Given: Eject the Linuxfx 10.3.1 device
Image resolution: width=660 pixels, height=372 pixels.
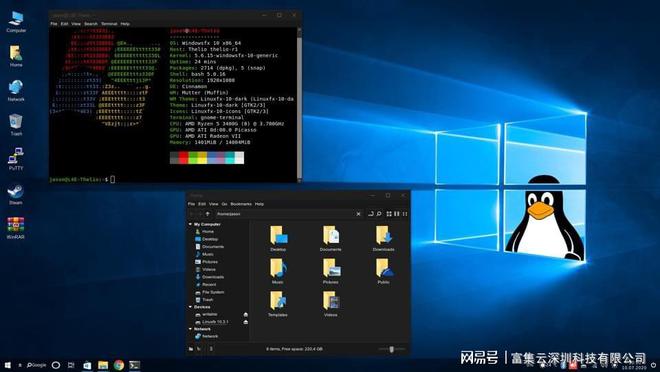Looking at the screenshot, I should pos(245,322).
